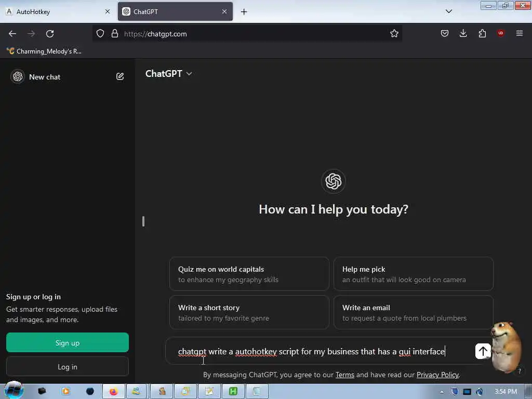Viewport: 532px width, 399px height.
Task: Open the Privacy Policy link
Action: click(x=437, y=375)
